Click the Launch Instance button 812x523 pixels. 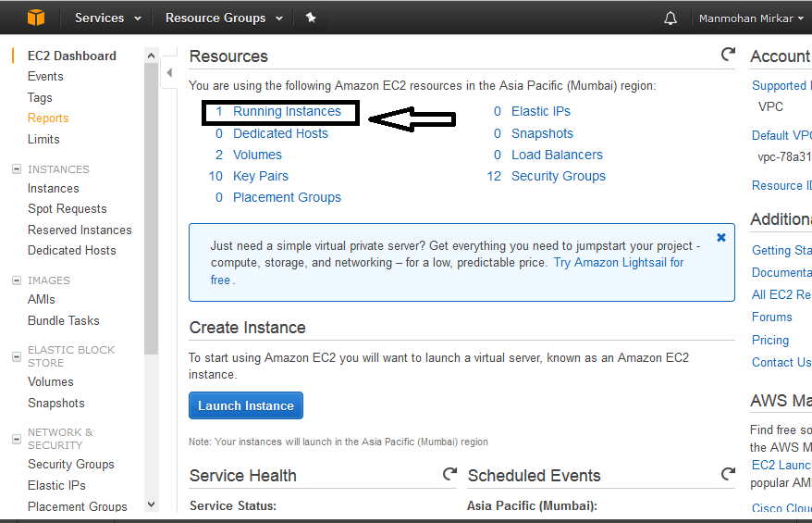pos(246,405)
